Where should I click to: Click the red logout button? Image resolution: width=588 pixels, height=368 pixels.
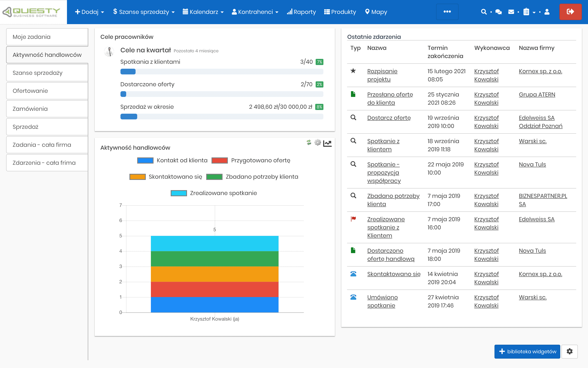pos(570,12)
